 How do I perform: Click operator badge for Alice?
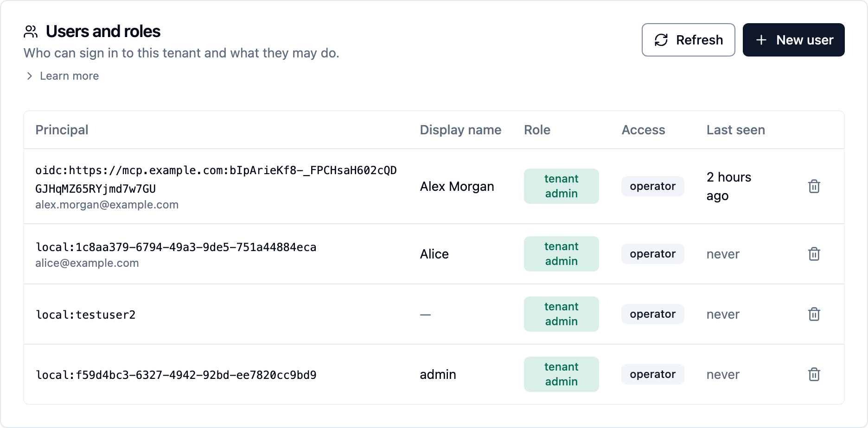point(652,254)
